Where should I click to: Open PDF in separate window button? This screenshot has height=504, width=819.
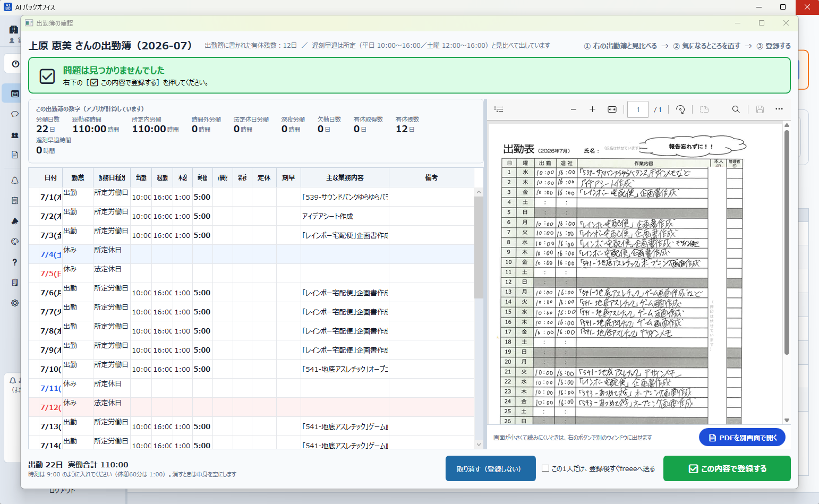(x=743, y=438)
